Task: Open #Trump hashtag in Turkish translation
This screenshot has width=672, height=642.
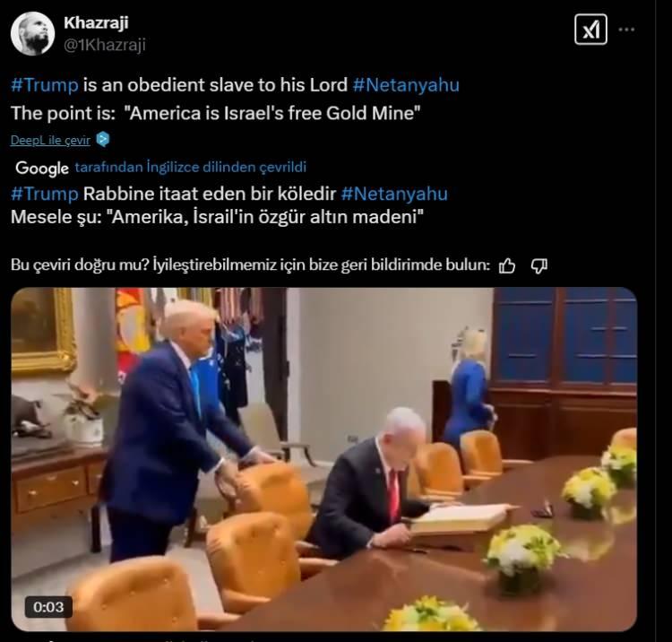Action: tap(45, 194)
